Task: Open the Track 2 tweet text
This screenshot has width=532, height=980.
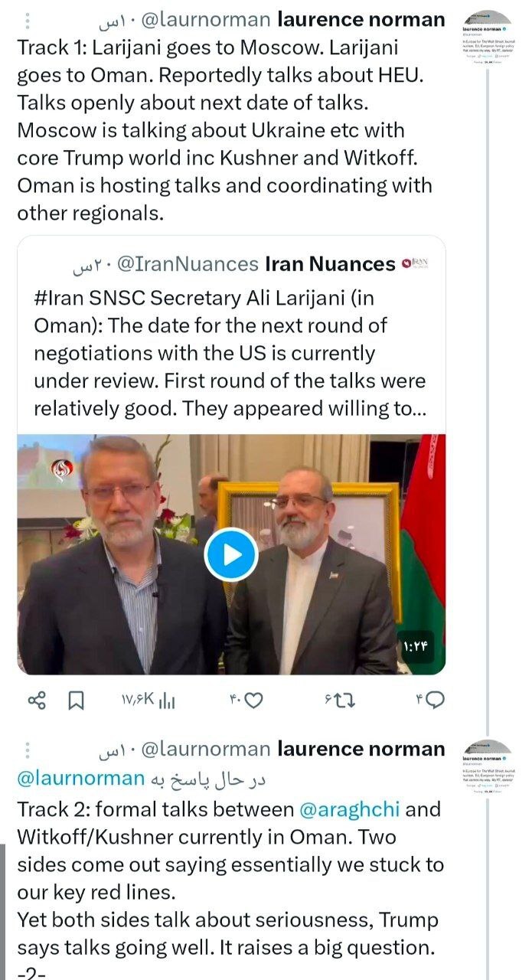Action: [230, 879]
